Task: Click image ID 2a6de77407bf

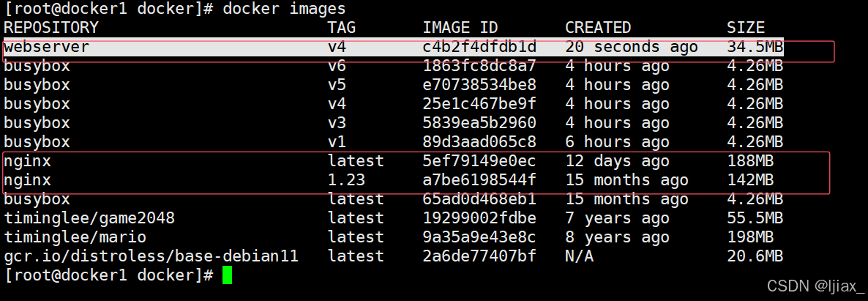Action: [x=479, y=256]
